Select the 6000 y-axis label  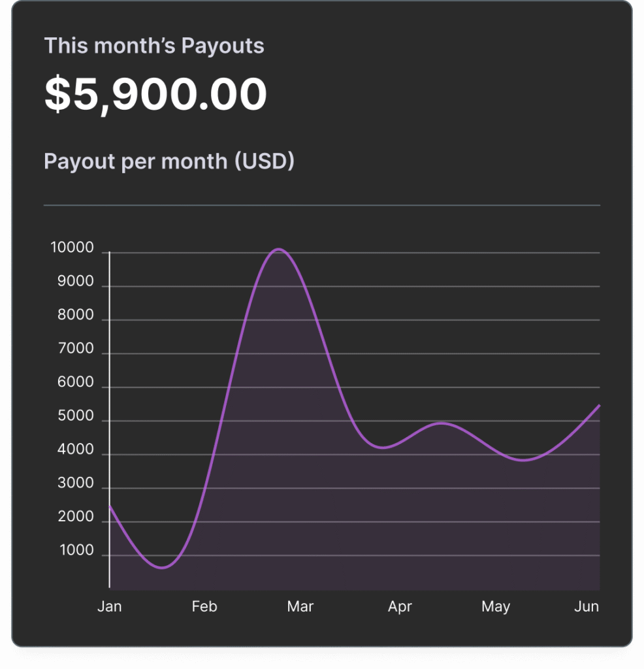click(x=76, y=383)
